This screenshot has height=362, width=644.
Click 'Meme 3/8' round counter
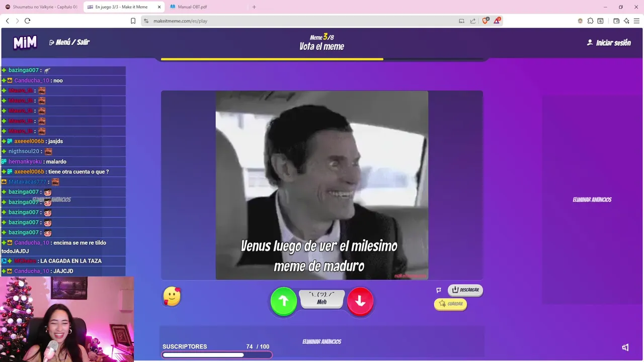click(322, 37)
